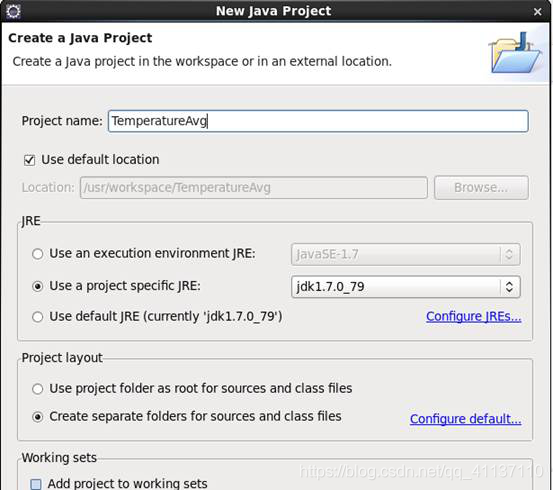
Task: Click the 'Project layout' group title
Action: coord(62,358)
